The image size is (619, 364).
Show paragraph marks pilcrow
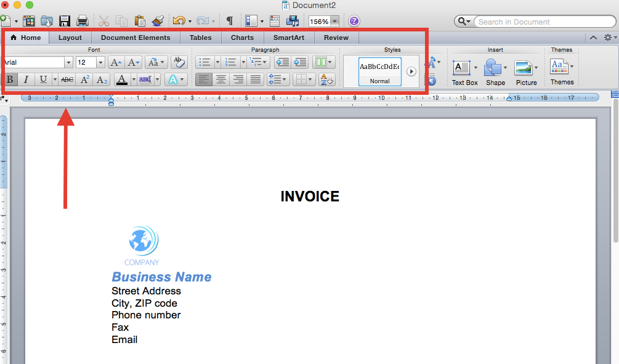(229, 21)
